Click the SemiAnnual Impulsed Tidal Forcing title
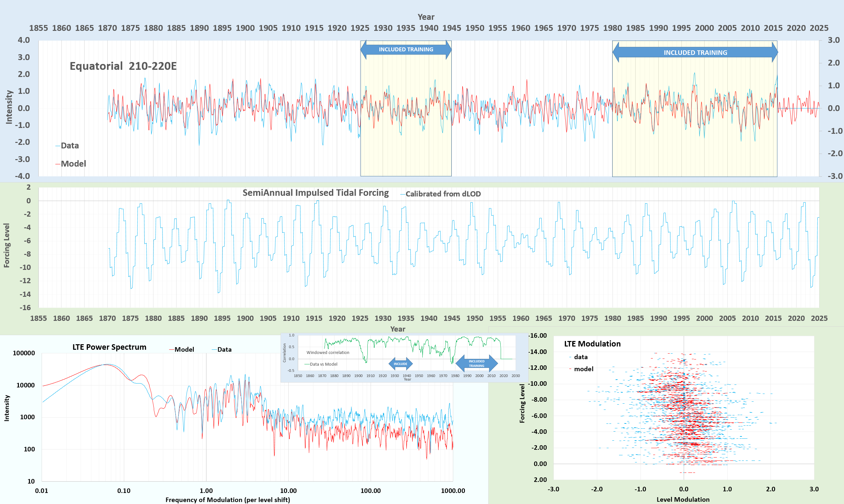Image resolution: width=844 pixels, height=504 pixels. (316, 193)
